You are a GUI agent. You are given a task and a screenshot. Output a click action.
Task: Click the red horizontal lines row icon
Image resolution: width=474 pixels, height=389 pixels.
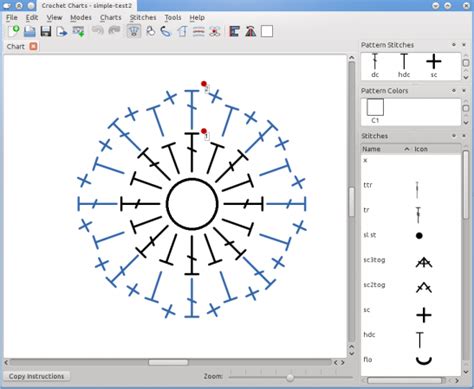[x=199, y=32]
